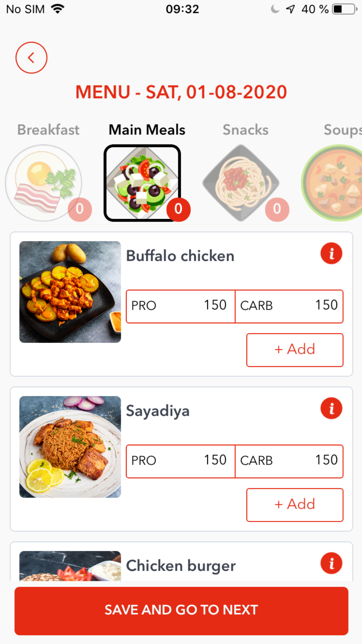Add Buffalo chicken to the menu
Image resolution: width=362 pixels, height=644 pixels.
pyautogui.click(x=295, y=350)
